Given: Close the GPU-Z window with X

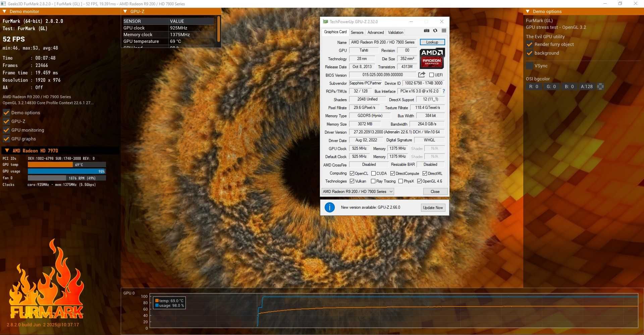Looking at the screenshot, I should coord(442,21).
